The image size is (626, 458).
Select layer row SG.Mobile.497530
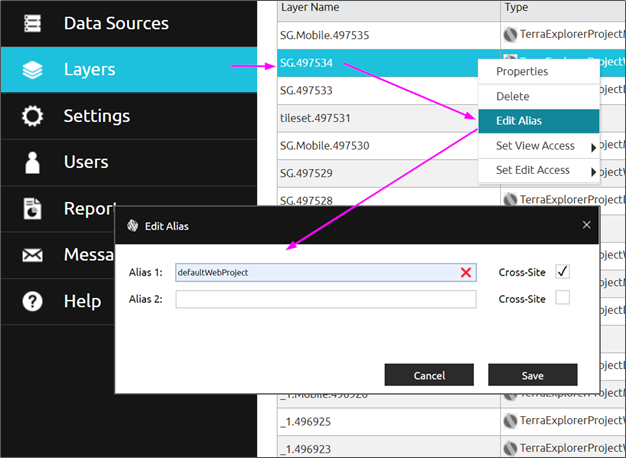click(377, 146)
